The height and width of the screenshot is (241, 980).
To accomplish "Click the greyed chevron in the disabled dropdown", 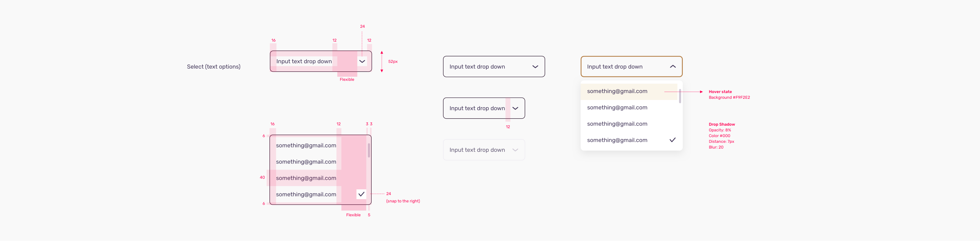I will pyautogui.click(x=515, y=150).
